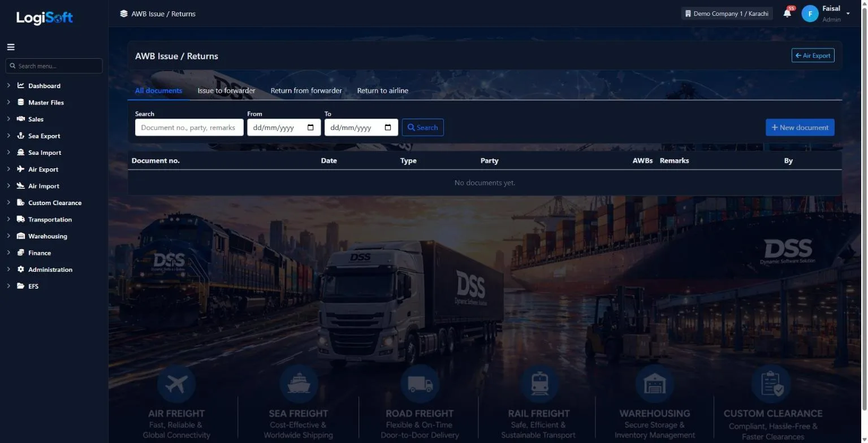Screen dimensions: 868x443
Task: Click the Sea Export anchor icon
Action: pyautogui.click(x=21, y=136)
